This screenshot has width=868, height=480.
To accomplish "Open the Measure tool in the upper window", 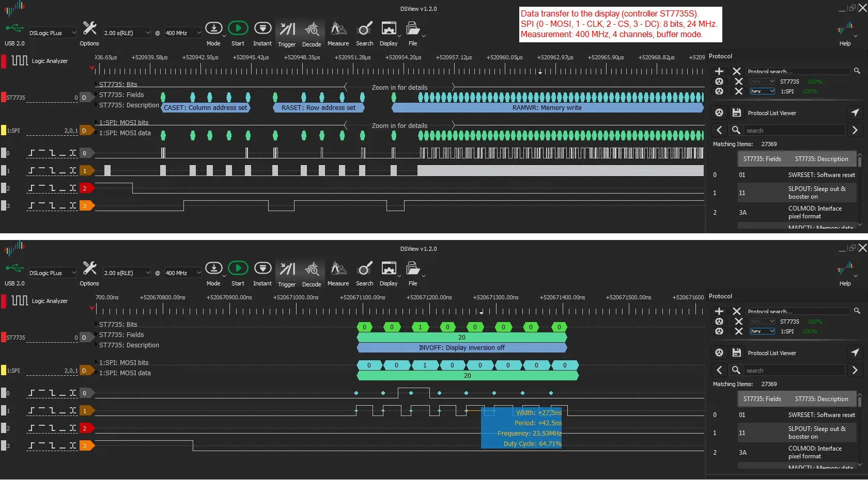I will 338,34.
